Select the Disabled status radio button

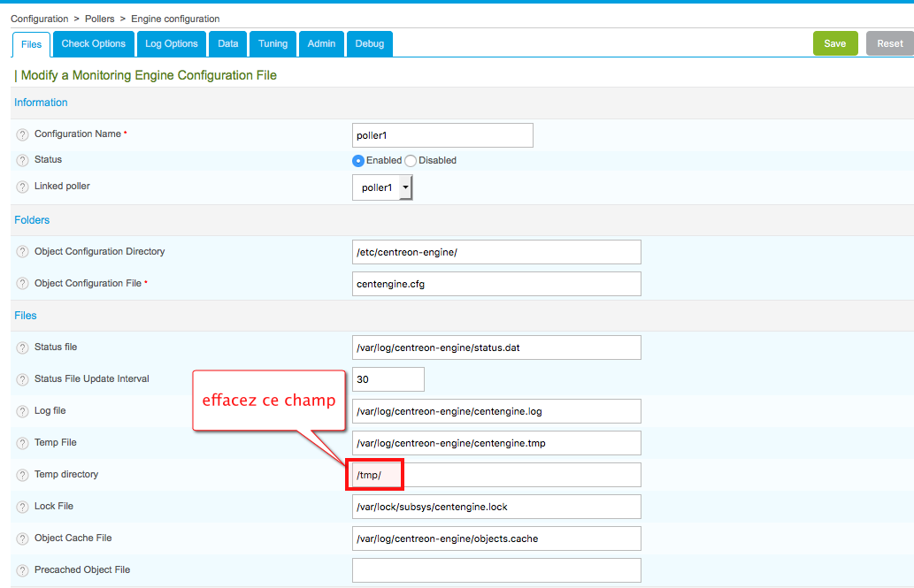point(411,161)
